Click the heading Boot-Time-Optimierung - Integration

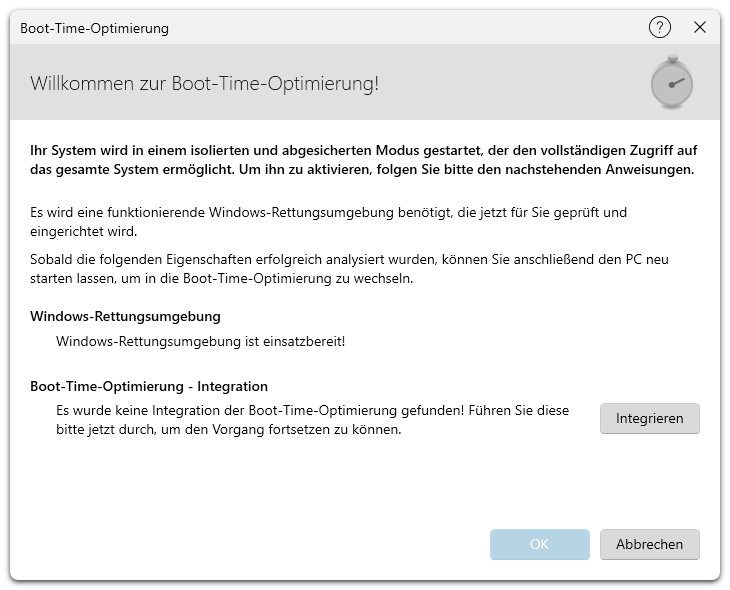click(x=149, y=386)
